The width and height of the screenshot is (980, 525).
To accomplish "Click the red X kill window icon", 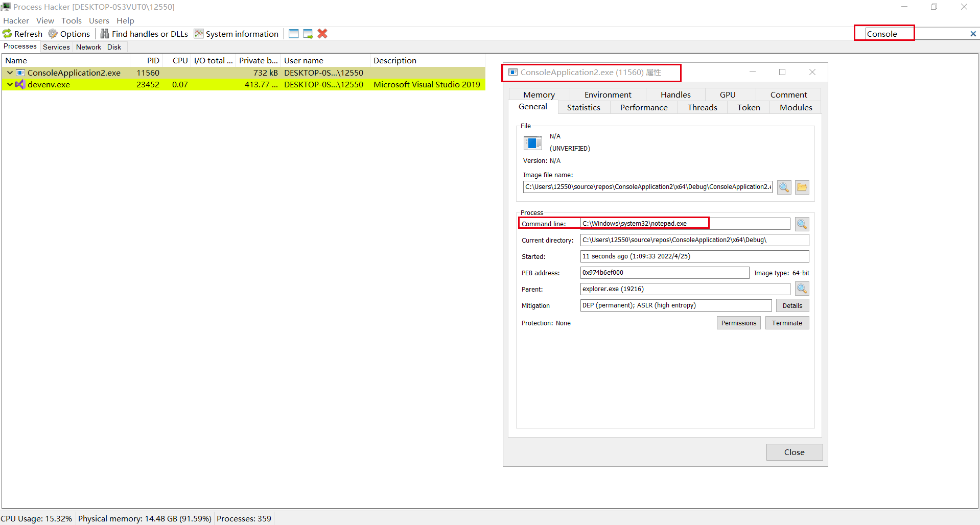I will point(322,34).
